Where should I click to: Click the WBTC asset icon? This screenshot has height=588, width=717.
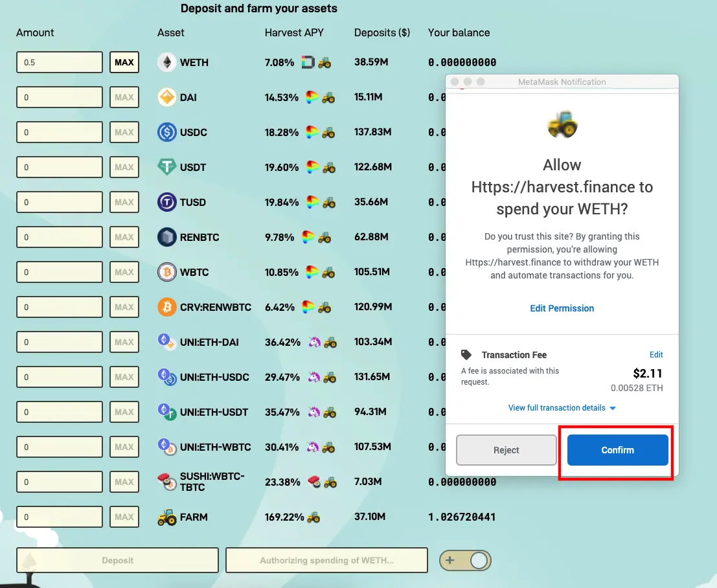pyautogui.click(x=167, y=272)
